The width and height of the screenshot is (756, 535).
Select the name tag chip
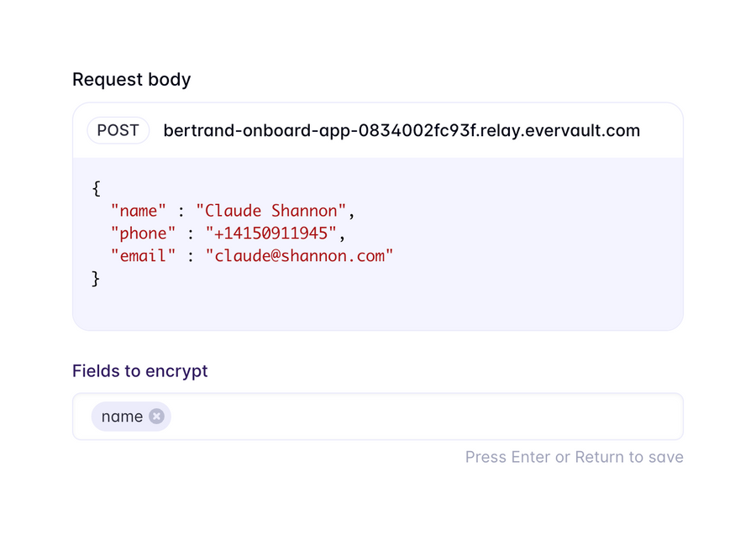point(122,416)
